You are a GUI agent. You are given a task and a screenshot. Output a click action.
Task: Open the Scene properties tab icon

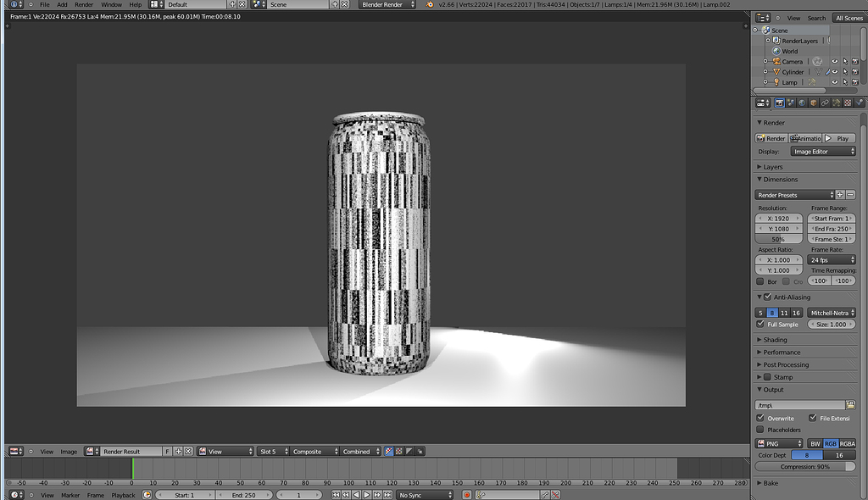tap(791, 103)
